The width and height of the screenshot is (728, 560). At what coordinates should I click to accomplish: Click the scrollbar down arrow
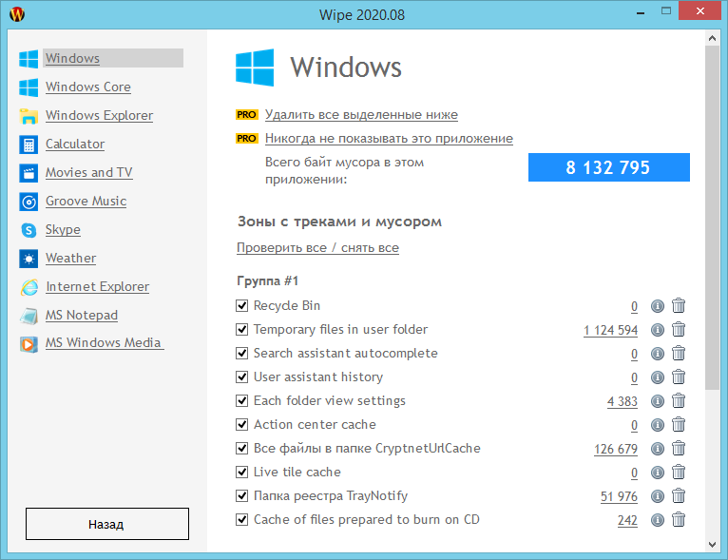(712, 544)
